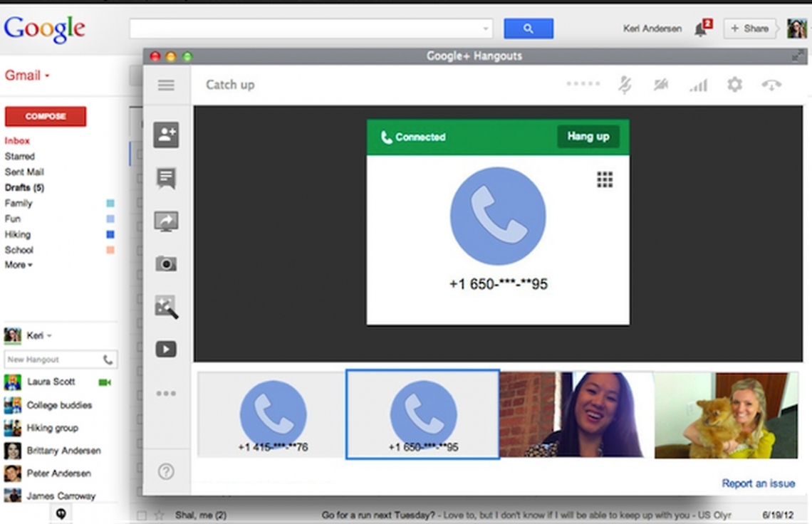Start screenshare from the sidebar
The width and height of the screenshot is (812, 524).
pyautogui.click(x=166, y=221)
